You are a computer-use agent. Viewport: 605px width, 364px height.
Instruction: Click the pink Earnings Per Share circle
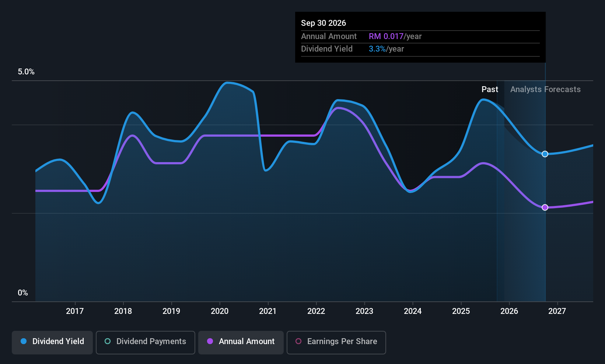point(298,341)
